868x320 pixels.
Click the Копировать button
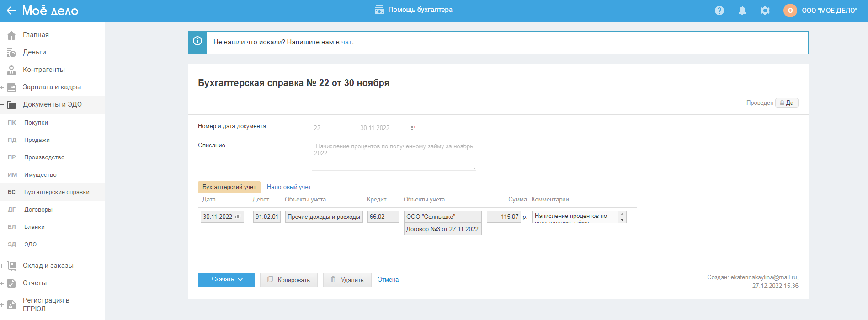coord(289,280)
